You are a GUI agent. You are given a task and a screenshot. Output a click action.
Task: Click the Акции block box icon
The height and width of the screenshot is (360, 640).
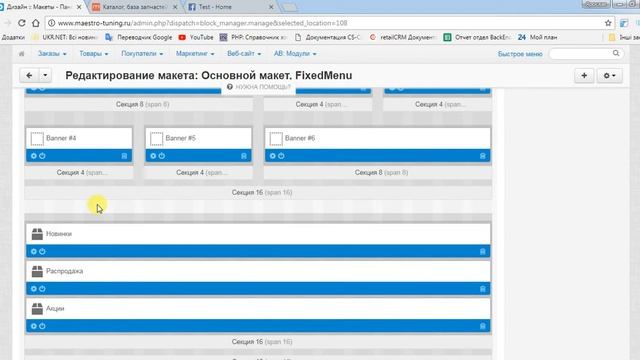point(37,309)
